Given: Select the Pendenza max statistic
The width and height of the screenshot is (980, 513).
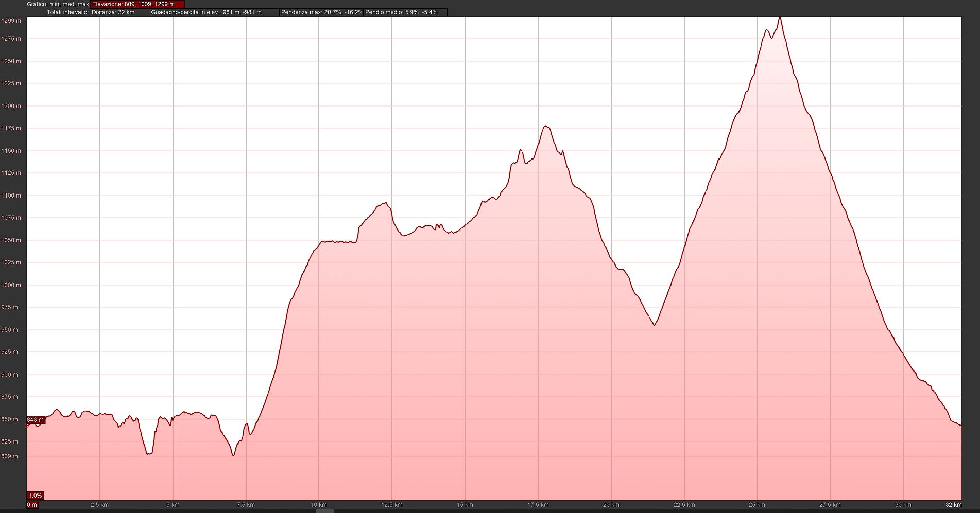Looking at the screenshot, I should [321, 12].
